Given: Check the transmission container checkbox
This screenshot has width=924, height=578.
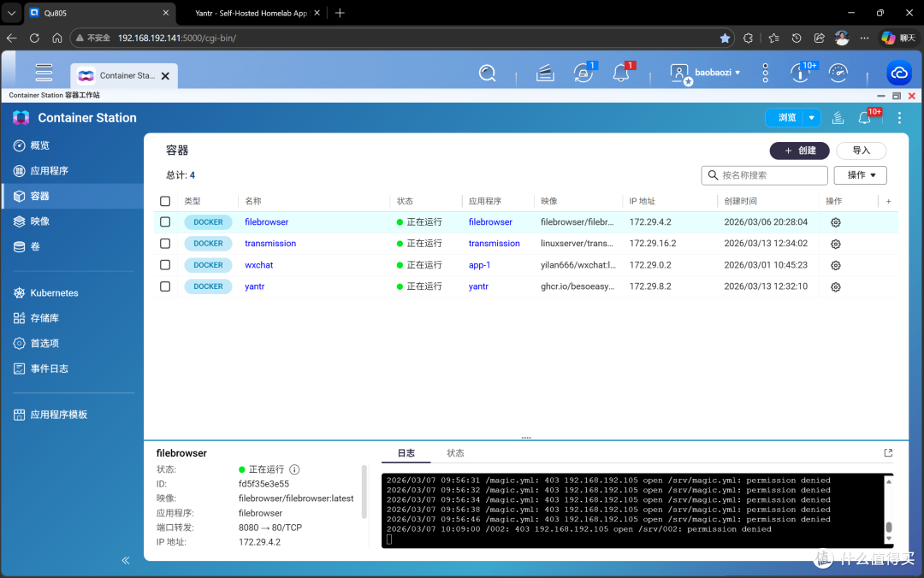Looking at the screenshot, I should tap(165, 244).
